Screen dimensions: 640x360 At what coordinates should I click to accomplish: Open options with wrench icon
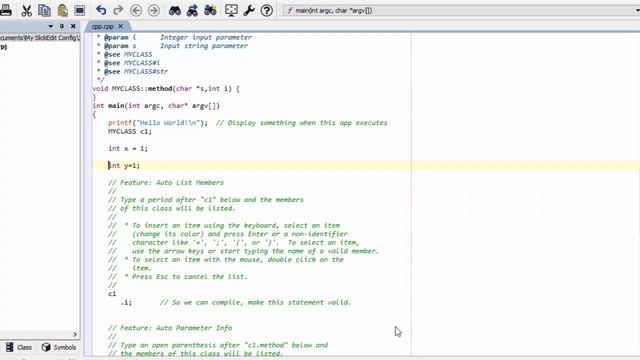[249, 11]
